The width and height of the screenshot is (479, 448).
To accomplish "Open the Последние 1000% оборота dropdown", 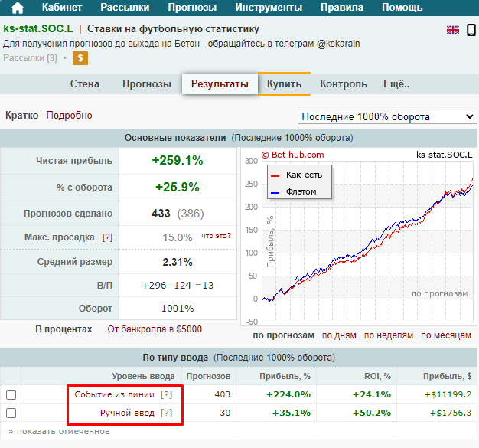I will click(386, 116).
